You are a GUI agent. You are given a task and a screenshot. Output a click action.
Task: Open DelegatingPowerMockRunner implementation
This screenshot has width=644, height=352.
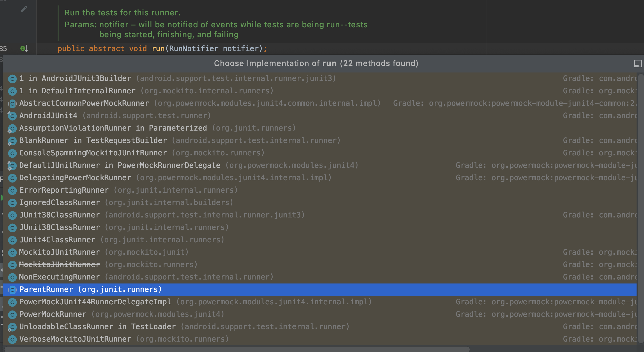click(x=75, y=178)
